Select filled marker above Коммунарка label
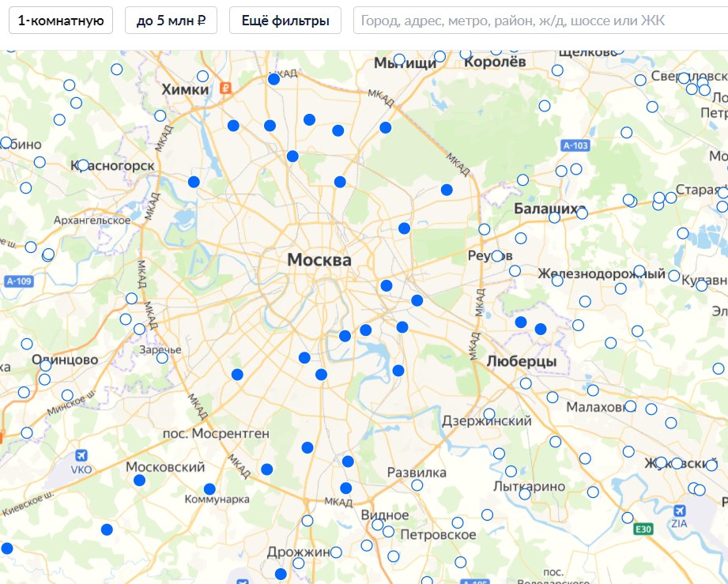The width and height of the screenshot is (728, 584). [x=209, y=489]
